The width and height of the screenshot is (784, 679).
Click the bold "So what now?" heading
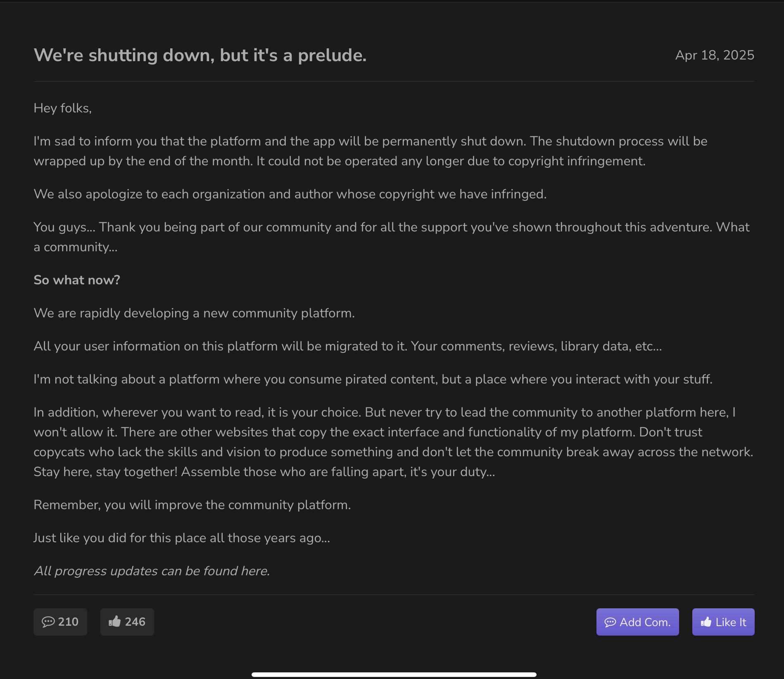[77, 280]
